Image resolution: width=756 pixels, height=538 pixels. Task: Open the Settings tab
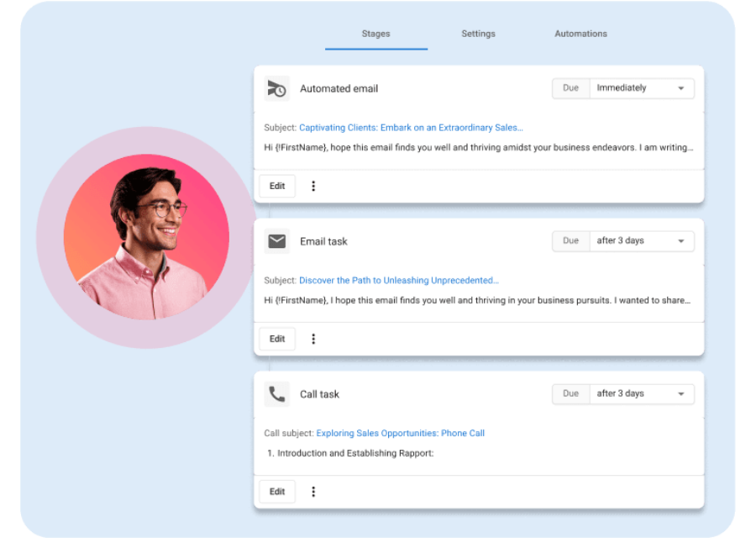coord(478,34)
